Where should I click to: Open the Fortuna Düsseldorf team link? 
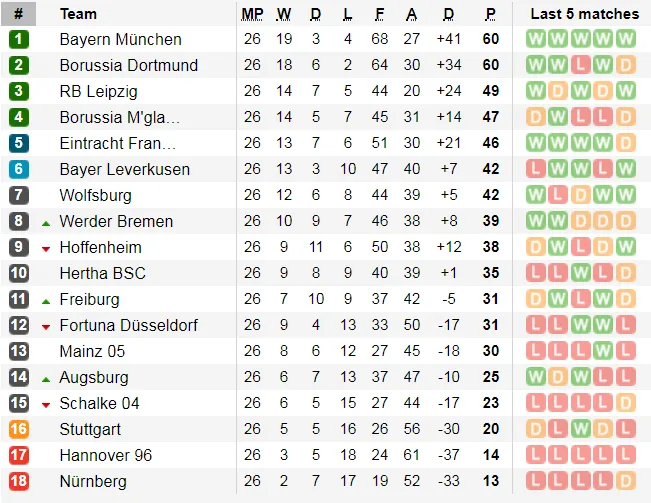[x=129, y=325]
